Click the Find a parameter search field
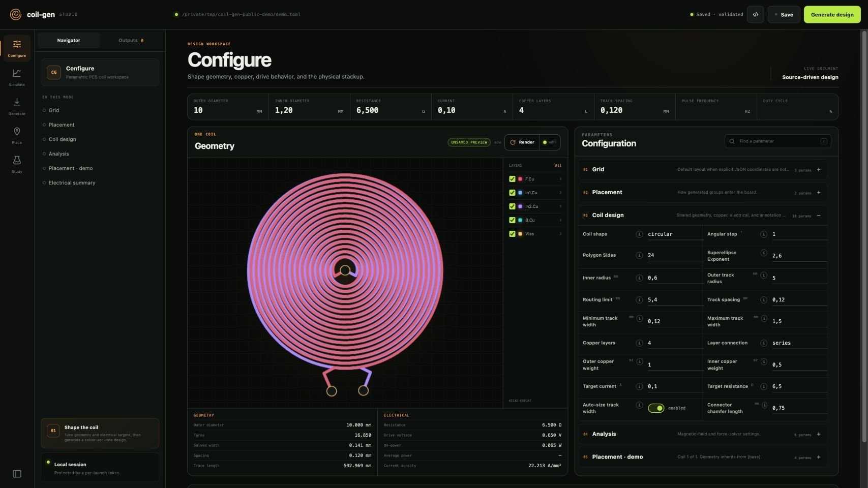 click(777, 141)
